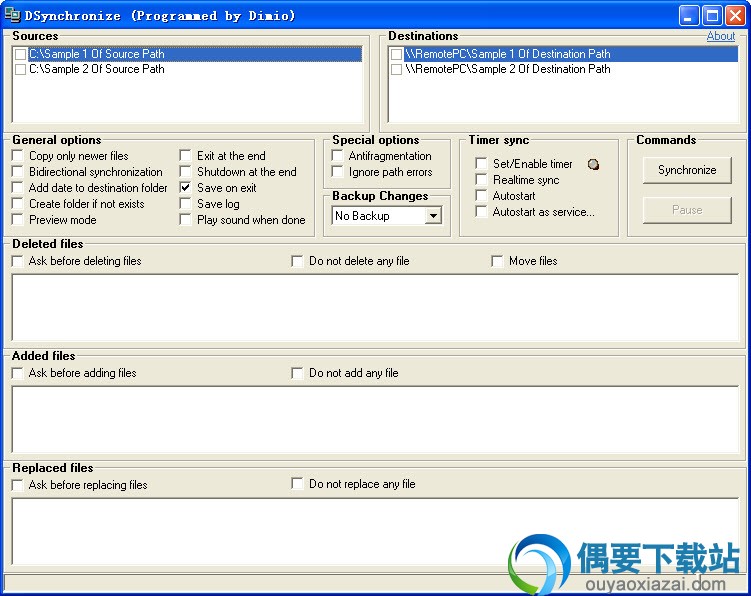Screen dimensions: 751x596
Task: Enable Do not replace any file
Action: (297, 484)
